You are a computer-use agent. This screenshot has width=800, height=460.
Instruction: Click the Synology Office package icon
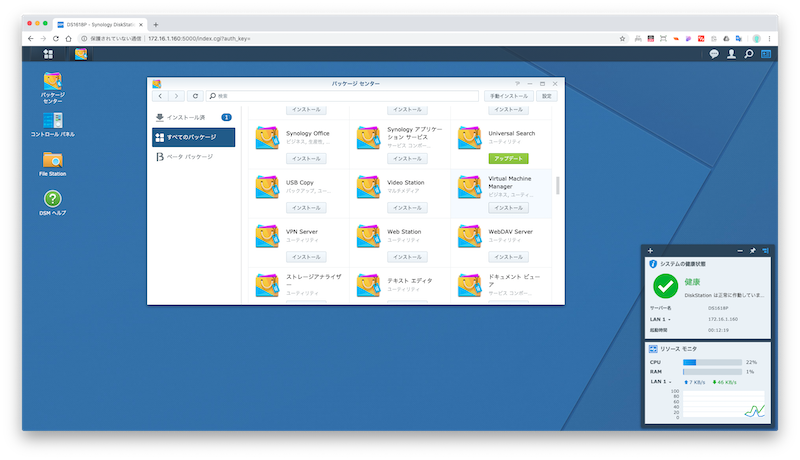[x=267, y=138]
